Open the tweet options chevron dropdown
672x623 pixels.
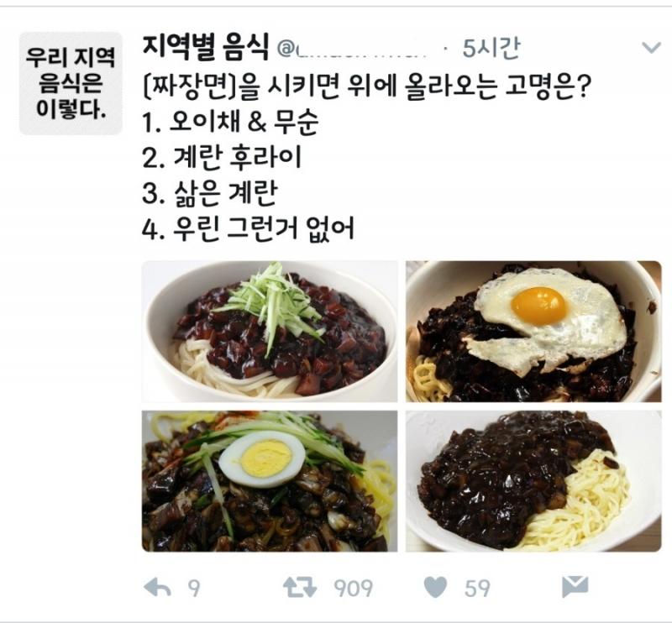(651, 48)
